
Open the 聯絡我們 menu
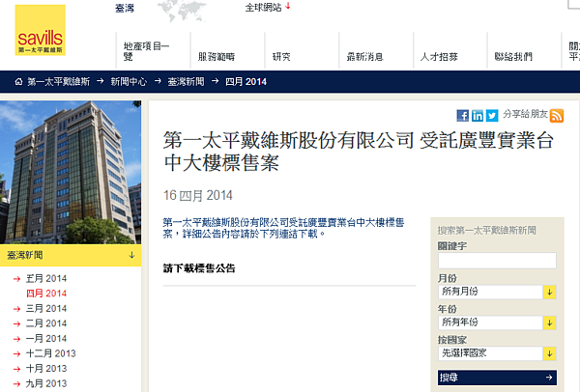(x=513, y=57)
